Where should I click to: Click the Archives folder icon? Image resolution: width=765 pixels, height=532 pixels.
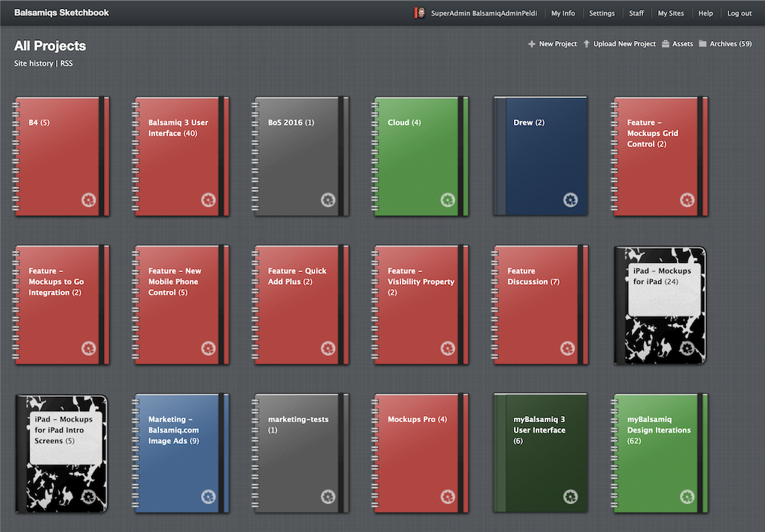(703, 44)
